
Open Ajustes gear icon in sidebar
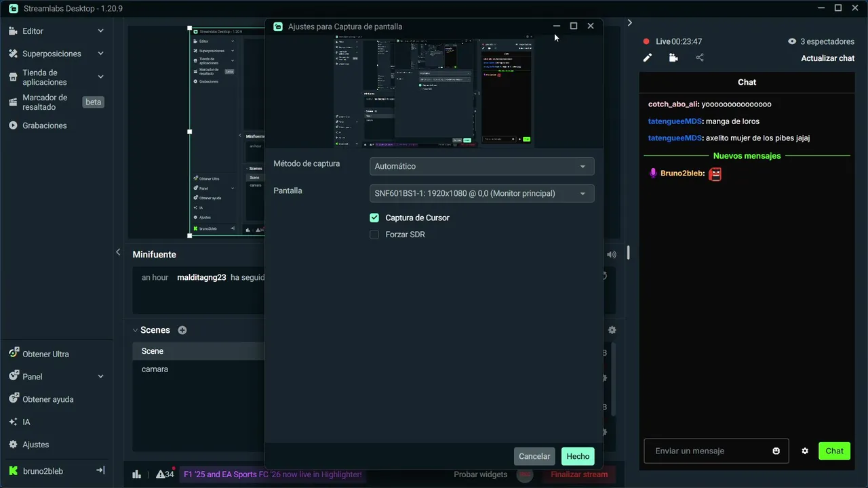13,445
